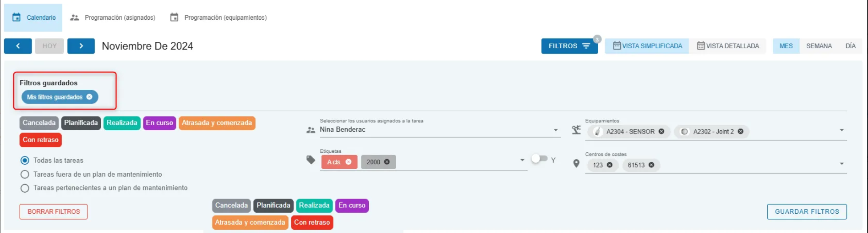Open the Equipamientos dropdown arrow

841,130
